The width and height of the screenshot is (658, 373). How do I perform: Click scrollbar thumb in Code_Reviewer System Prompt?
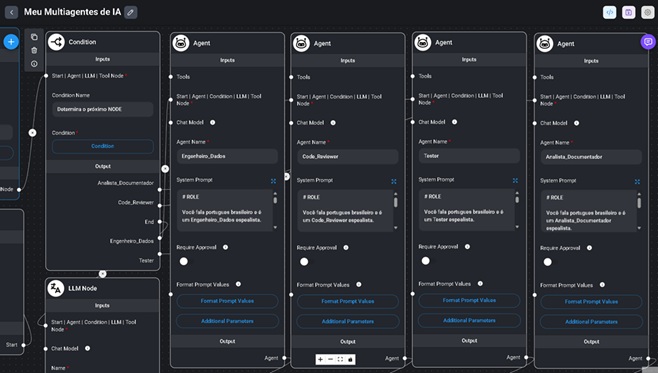(x=395, y=203)
